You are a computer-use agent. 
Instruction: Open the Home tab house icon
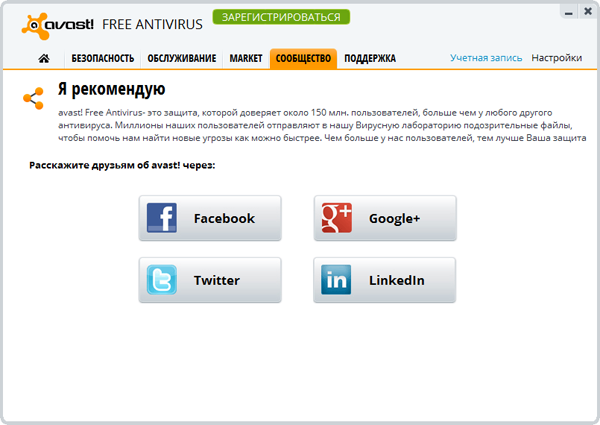[x=44, y=58]
